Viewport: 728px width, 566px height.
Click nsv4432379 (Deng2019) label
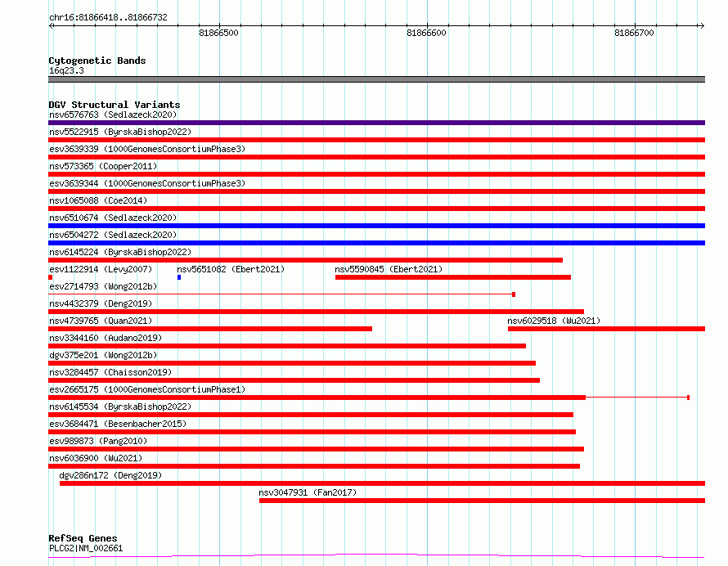coord(101,303)
